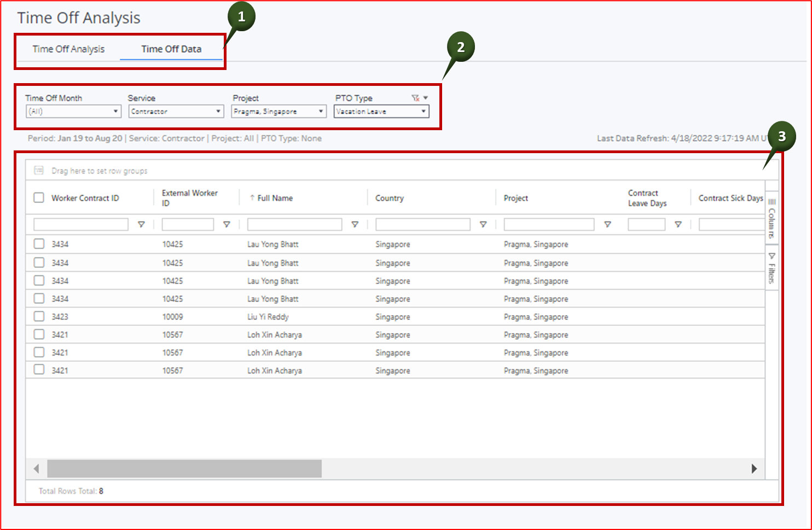Screen dimensions: 812x530
Task: Open the Columns side panel
Action: [772, 219]
